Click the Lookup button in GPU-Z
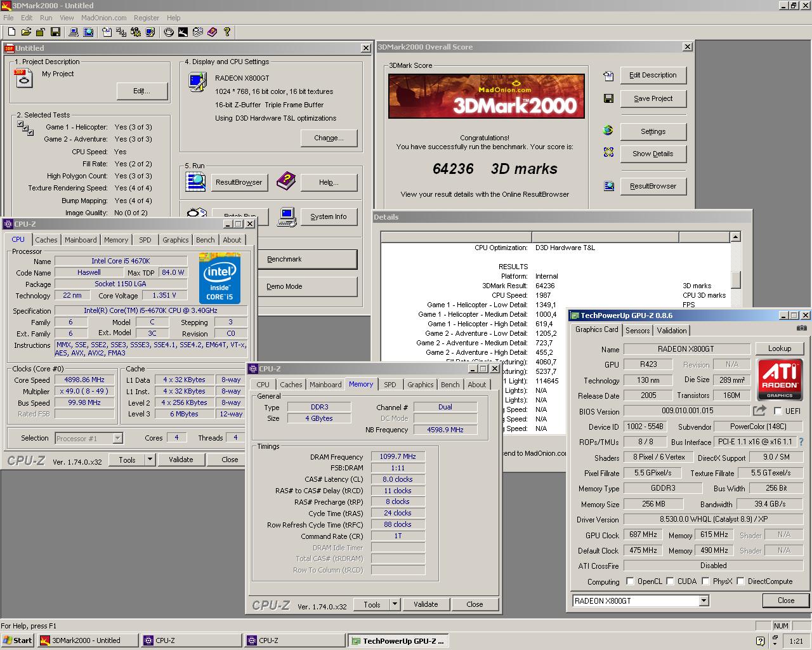The height and width of the screenshot is (650, 812). (780, 348)
